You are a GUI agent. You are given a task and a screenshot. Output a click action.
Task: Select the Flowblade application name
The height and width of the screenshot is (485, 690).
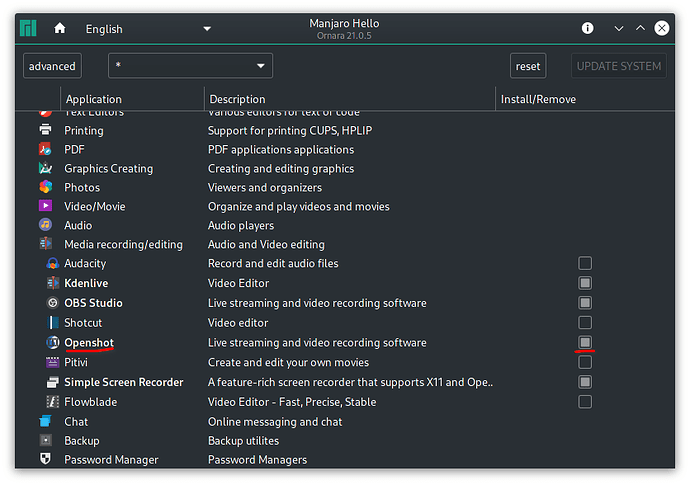click(91, 402)
